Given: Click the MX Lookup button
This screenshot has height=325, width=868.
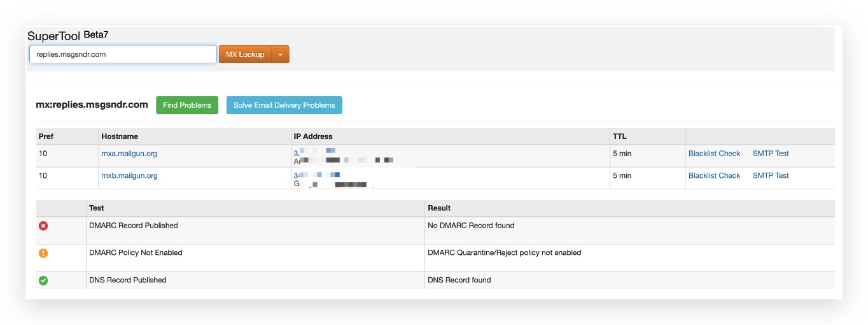Looking at the screenshot, I should pos(245,54).
